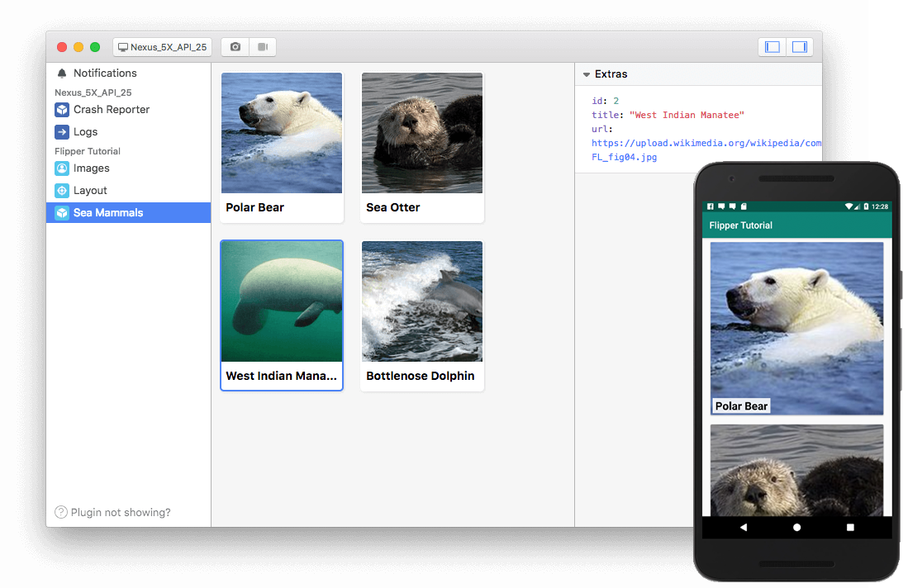Capture a screenshot with the camera icon
The height and width of the screenshot is (588, 908).
[x=235, y=46]
